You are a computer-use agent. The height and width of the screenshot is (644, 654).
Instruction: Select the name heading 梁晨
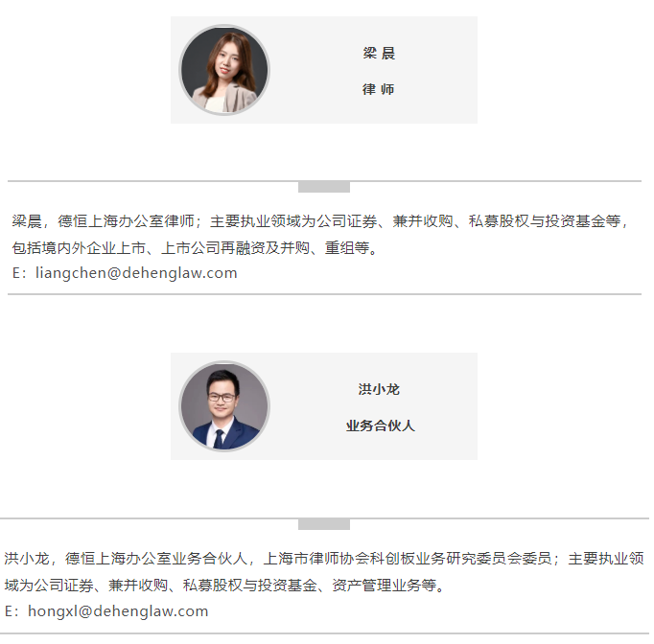coord(379,53)
